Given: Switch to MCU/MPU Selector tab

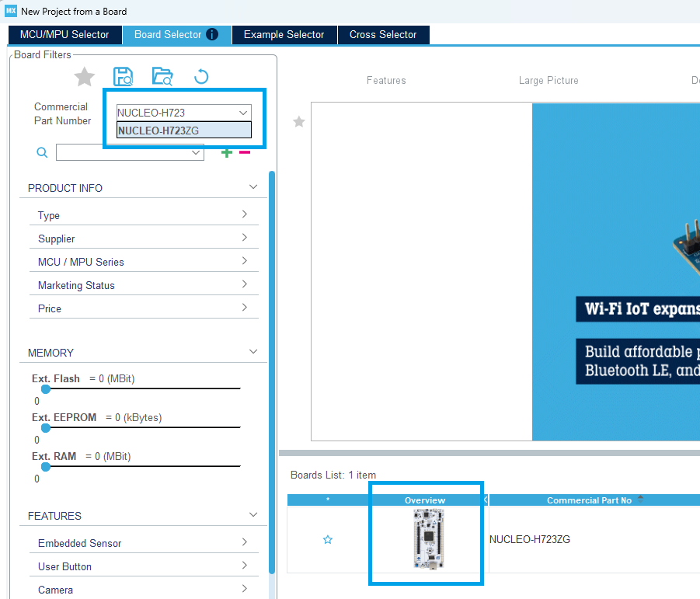Looking at the screenshot, I should pos(64,35).
